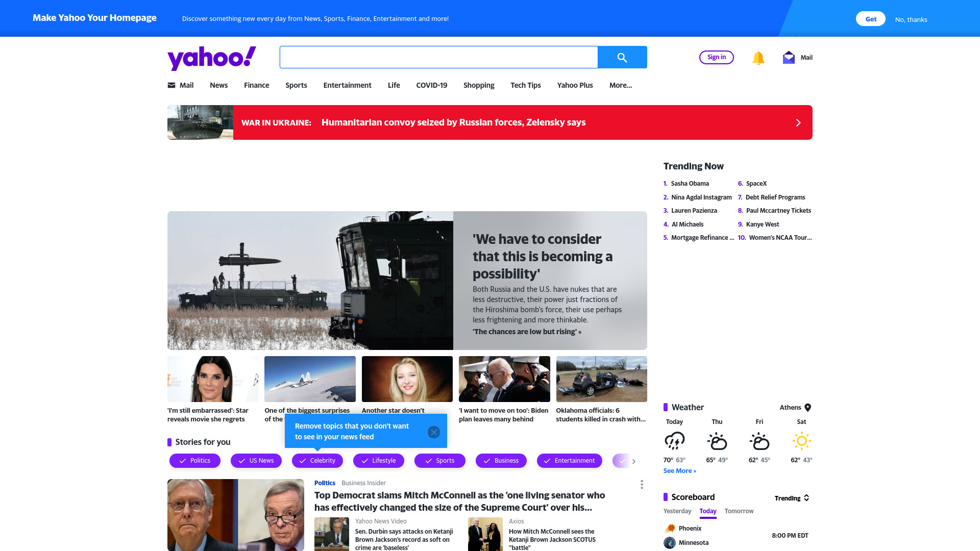Click the Sign in button

tap(716, 57)
